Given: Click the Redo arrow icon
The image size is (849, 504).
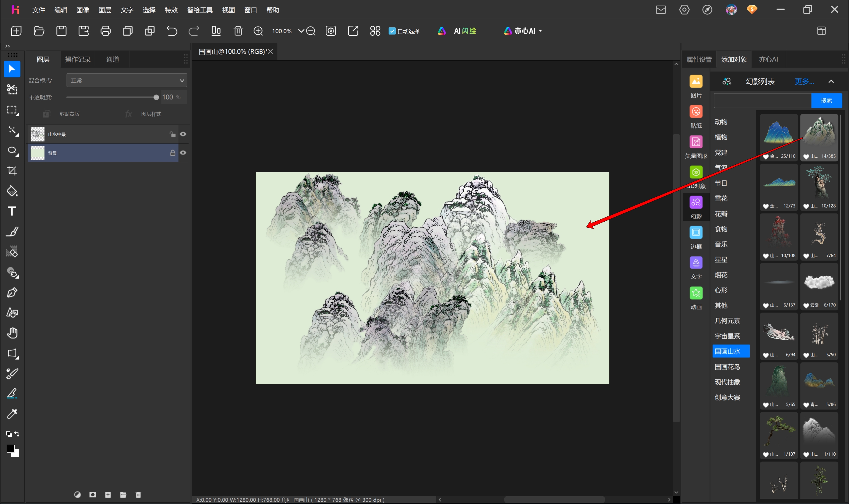Looking at the screenshot, I should tap(194, 31).
